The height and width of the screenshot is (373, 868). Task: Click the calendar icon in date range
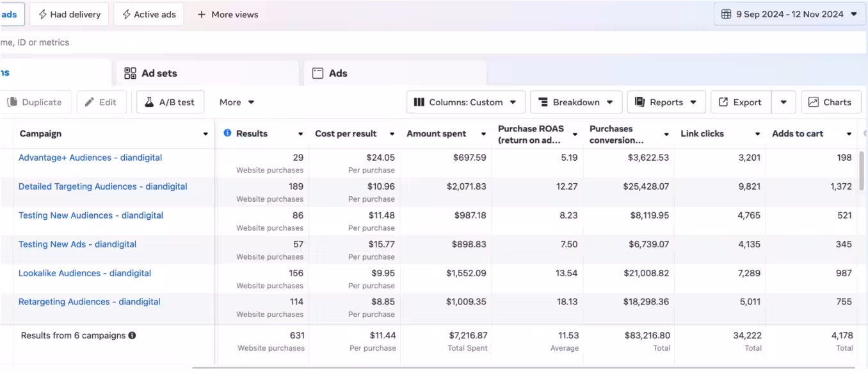[x=726, y=14]
